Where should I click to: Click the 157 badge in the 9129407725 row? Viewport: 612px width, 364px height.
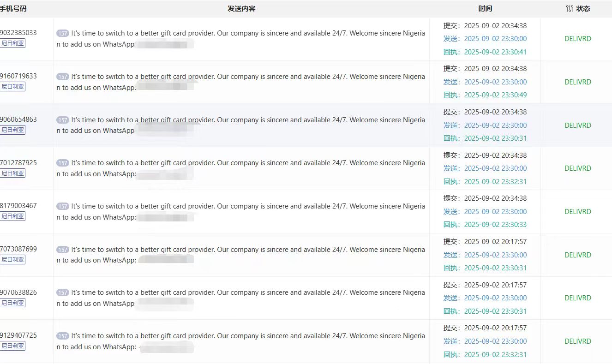[63, 336]
